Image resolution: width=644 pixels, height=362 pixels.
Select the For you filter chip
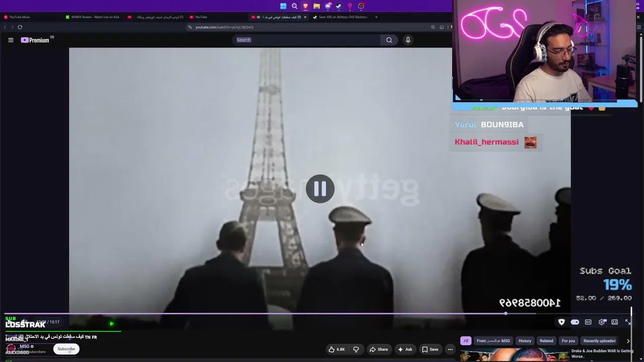(x=568, y=341)
